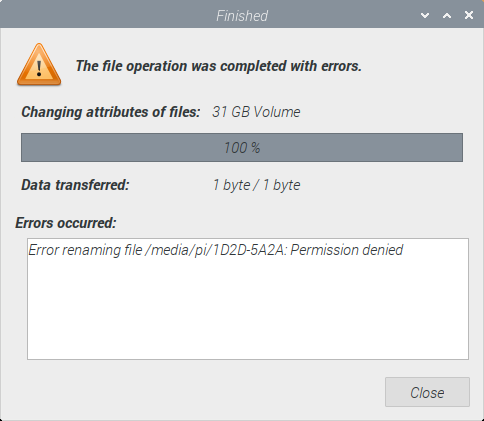The height and width of the screenshot is (421, 484).
Task: Click the "Changing attributes of files:" label
Action: [111, 112]
